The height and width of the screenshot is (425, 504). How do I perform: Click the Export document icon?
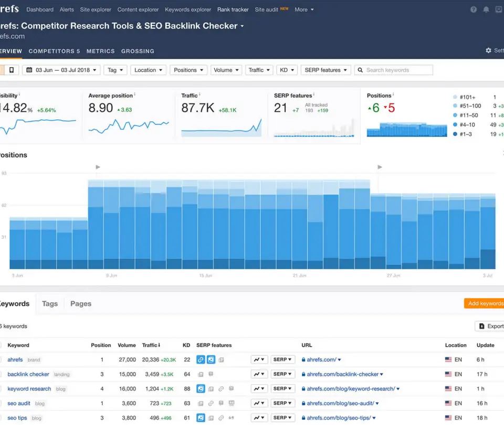click(482, 326)
